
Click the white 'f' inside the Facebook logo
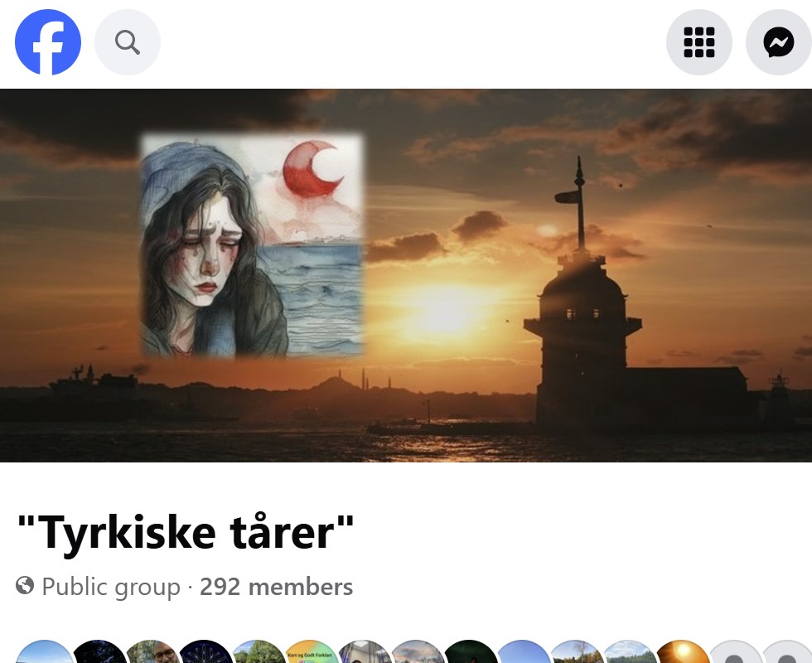click(48, 41)
